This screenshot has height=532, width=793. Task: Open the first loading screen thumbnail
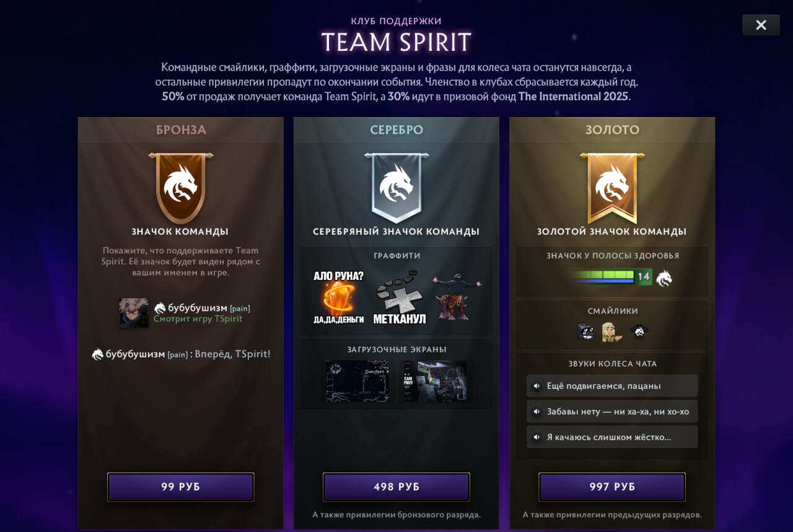(357, 381)
